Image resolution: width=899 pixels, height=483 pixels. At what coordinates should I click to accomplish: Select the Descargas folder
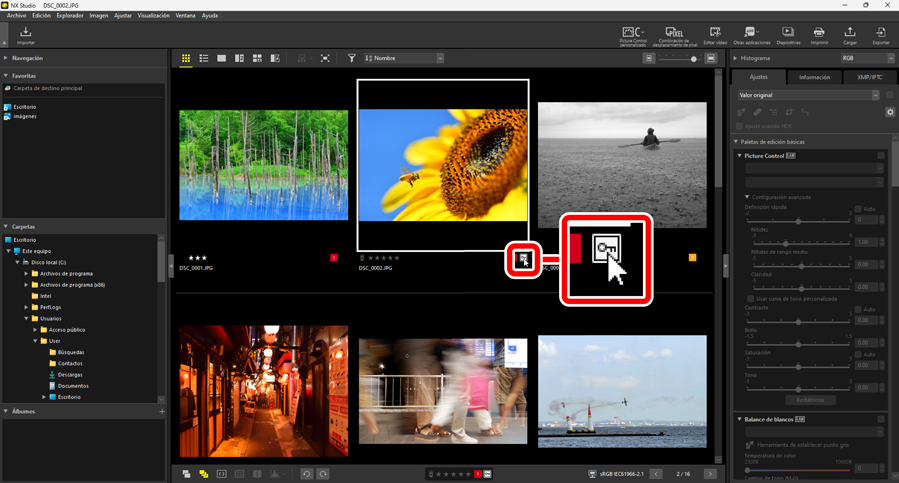[x=70, y=375]
